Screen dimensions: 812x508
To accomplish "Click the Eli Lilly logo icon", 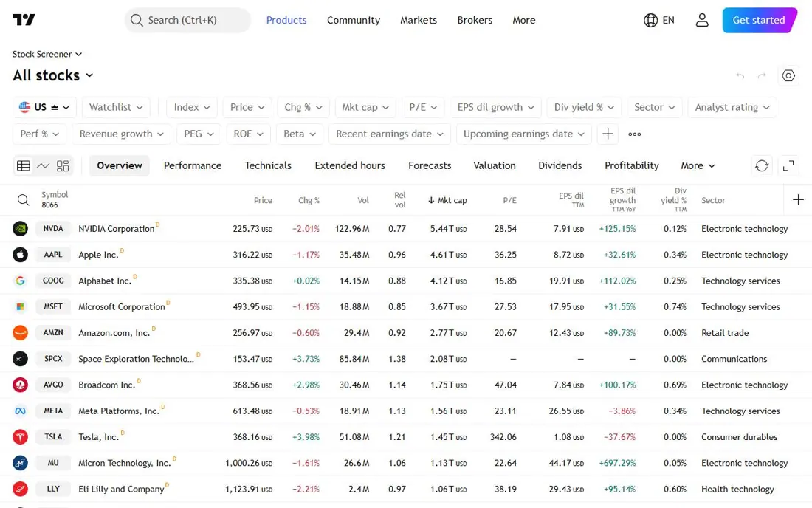I will tap(20, 489).
